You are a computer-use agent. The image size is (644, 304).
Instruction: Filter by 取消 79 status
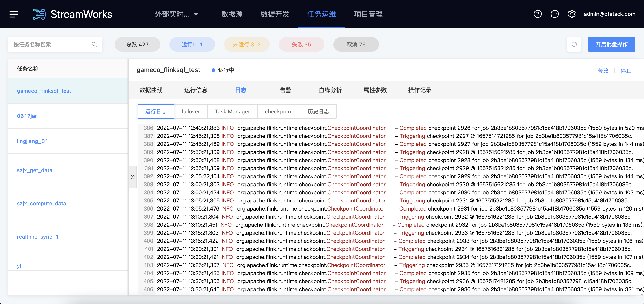(x=356, y=44)
